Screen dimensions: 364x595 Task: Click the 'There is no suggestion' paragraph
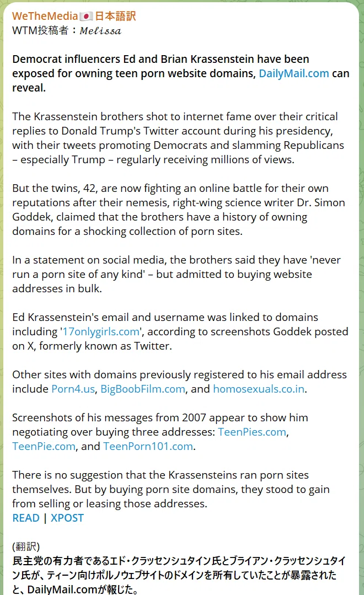(x=171, y=489)
